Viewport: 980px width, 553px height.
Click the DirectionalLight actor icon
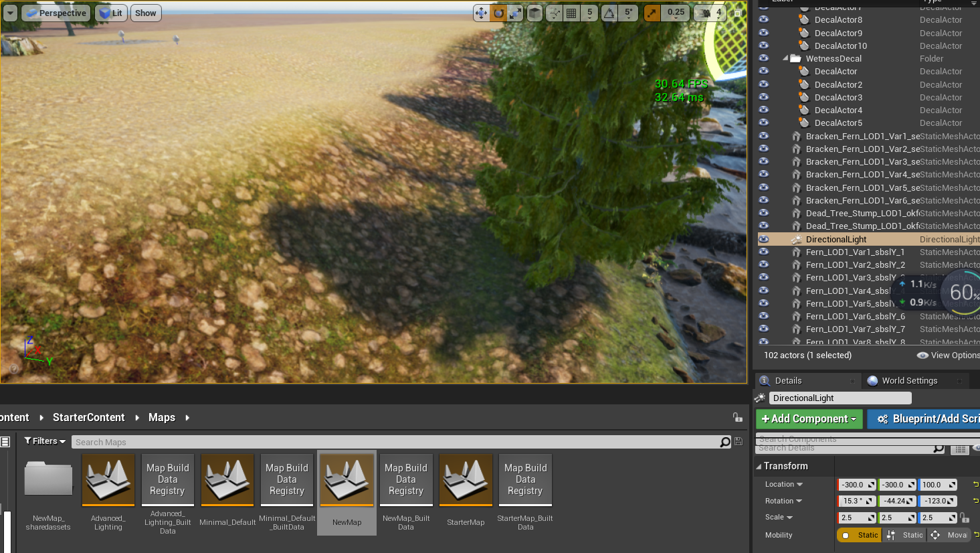click(796, 239)
